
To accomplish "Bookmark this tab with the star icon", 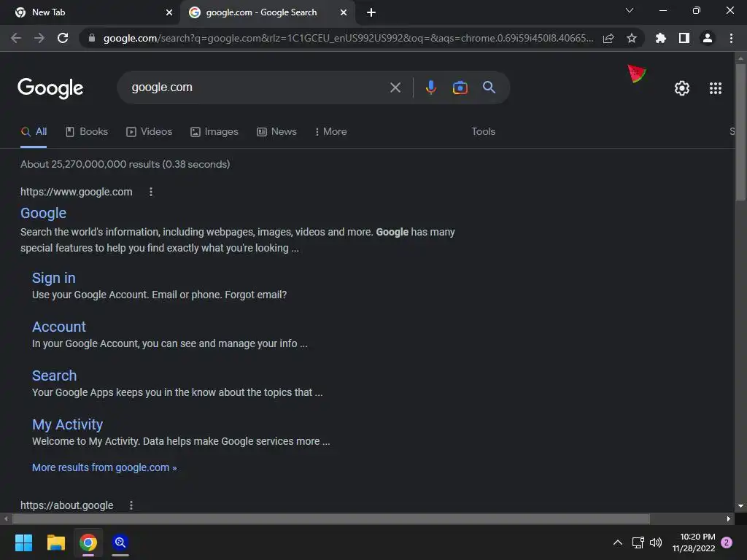I will click(x=632, y=38).
